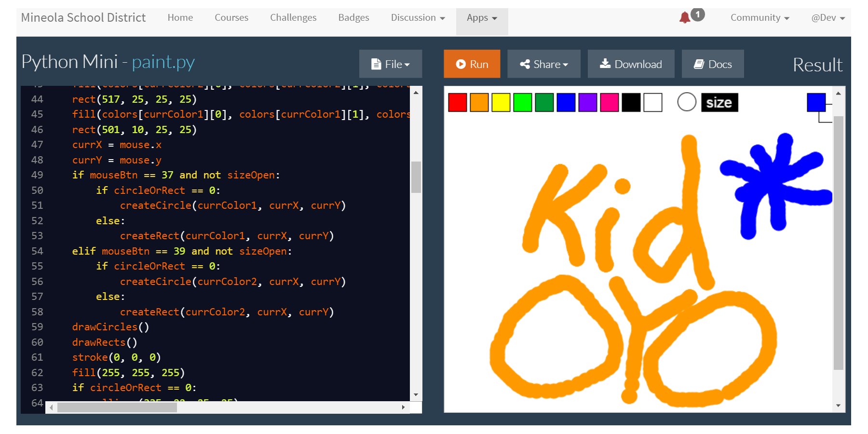Click the code editor vertical scrollbar thumb
Viewport: 868px width, 434px height.
point(416,177)
